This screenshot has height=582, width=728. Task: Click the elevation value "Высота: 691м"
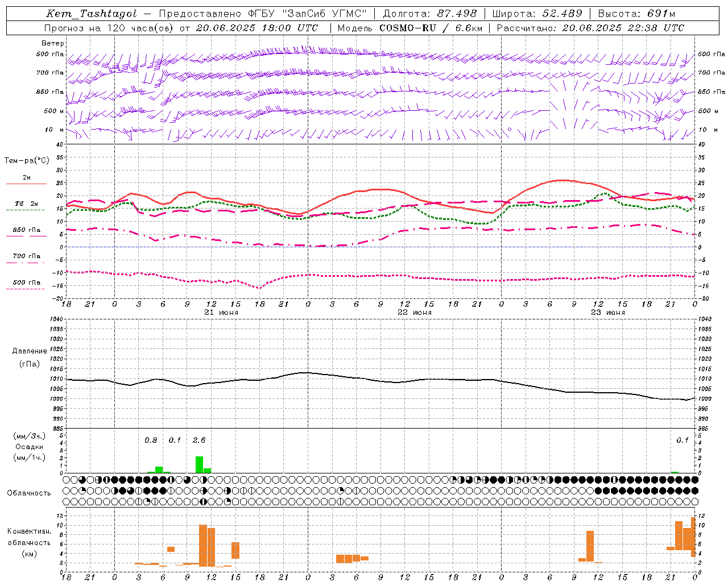click(x=636, y=14)
